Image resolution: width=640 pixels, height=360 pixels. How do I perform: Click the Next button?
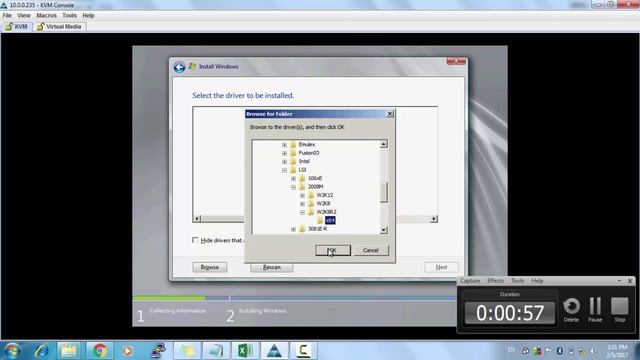click(441, 267)
